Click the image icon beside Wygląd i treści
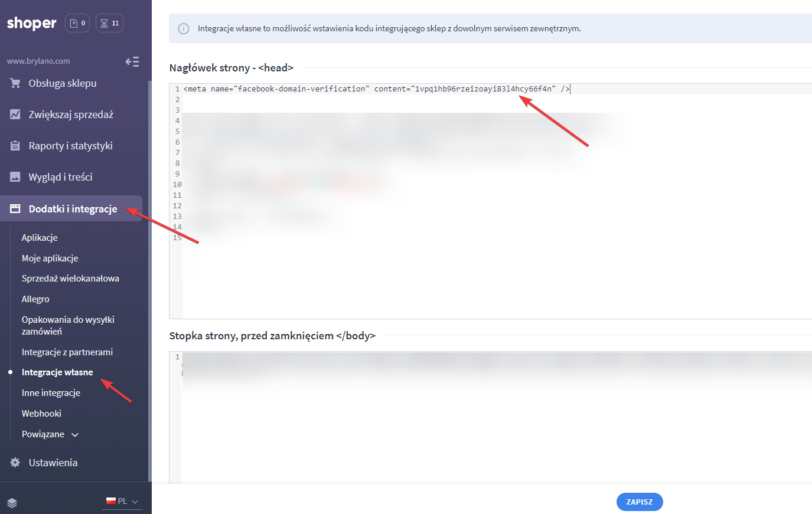 (15, 177)
